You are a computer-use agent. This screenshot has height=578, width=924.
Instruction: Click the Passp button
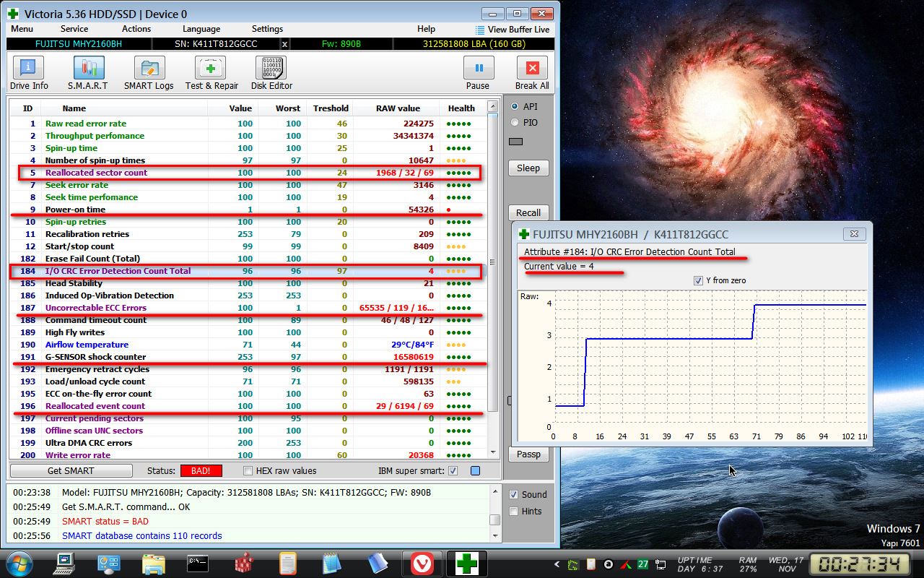528,454
